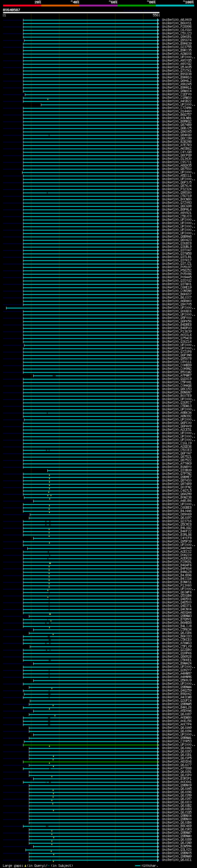
Task: Select the UniRef100_Q7XTK1 row label
Action: click(177, 71)
